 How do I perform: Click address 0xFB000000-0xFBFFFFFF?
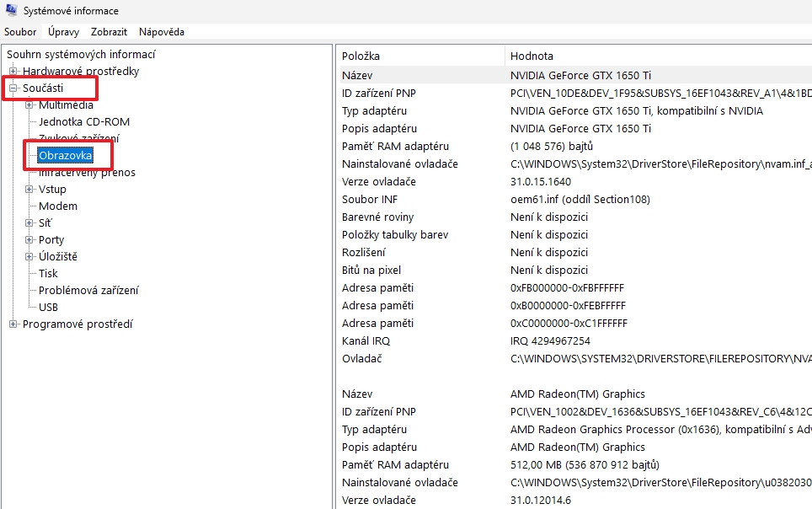(567, 287)
